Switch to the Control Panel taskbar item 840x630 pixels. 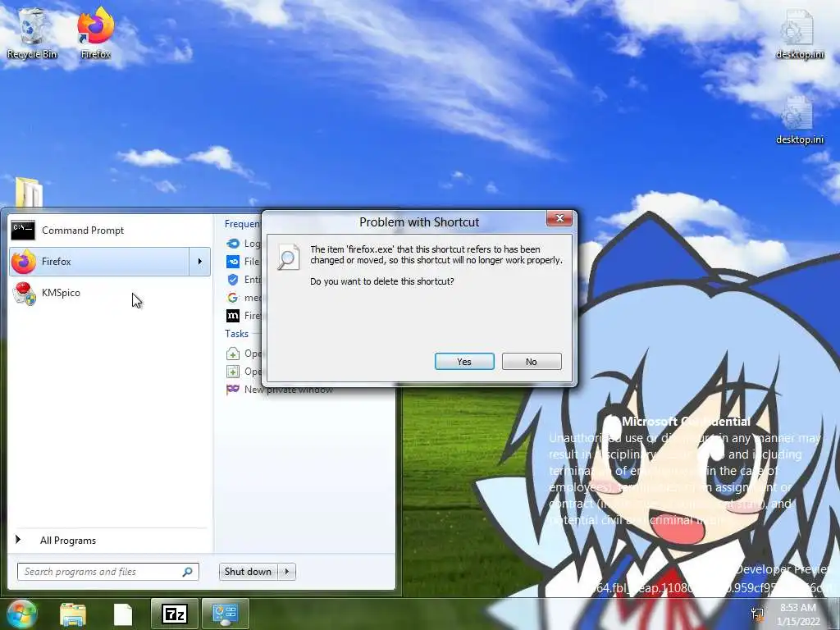coord(226,614)
